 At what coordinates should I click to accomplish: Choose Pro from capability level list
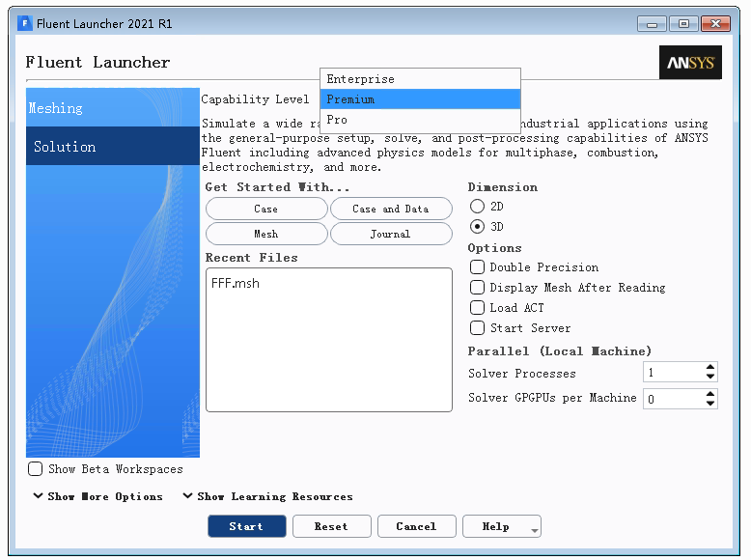(420, 120)
